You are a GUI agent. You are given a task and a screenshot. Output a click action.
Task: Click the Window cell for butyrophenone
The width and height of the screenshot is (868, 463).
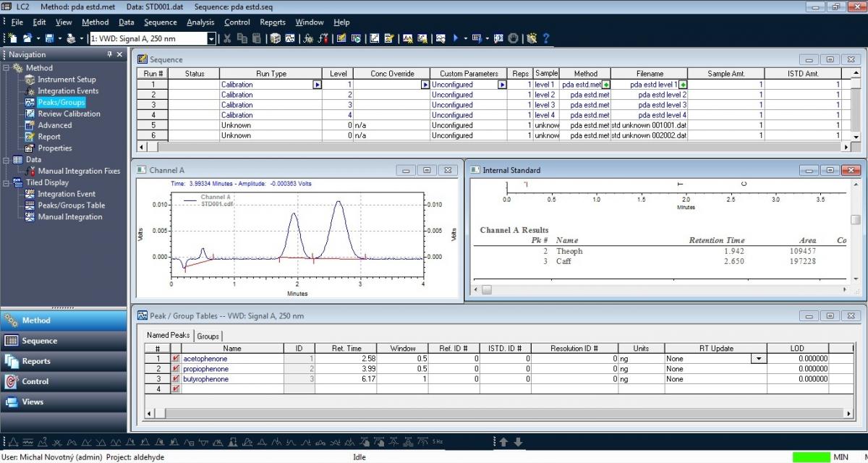[402, 379]
